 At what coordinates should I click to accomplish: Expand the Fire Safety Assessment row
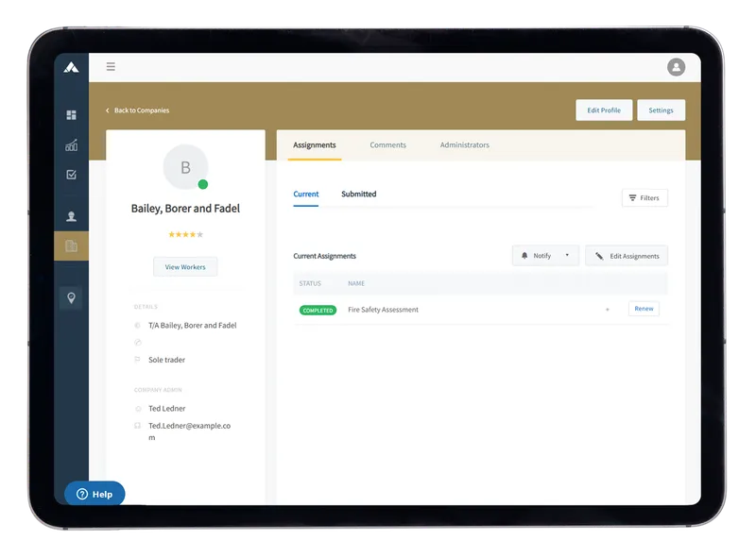click(607, 310)
